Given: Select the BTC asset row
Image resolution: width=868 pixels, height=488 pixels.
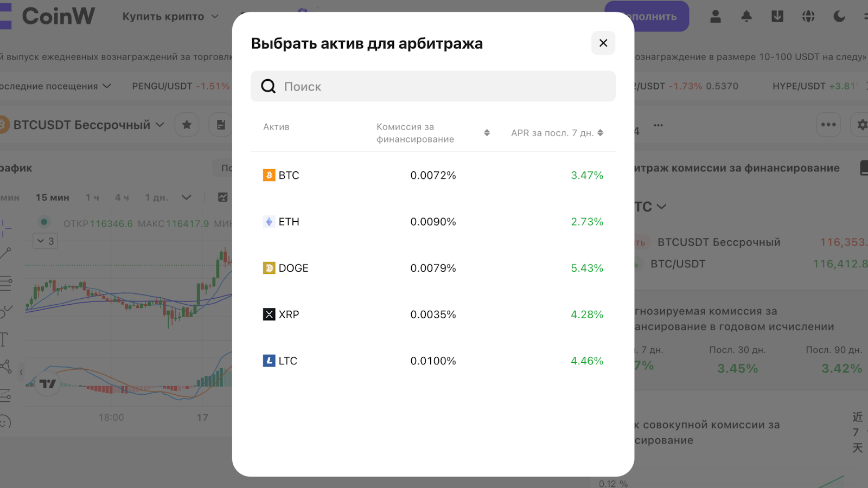Looking at the screenshot, I should point(433,175).
